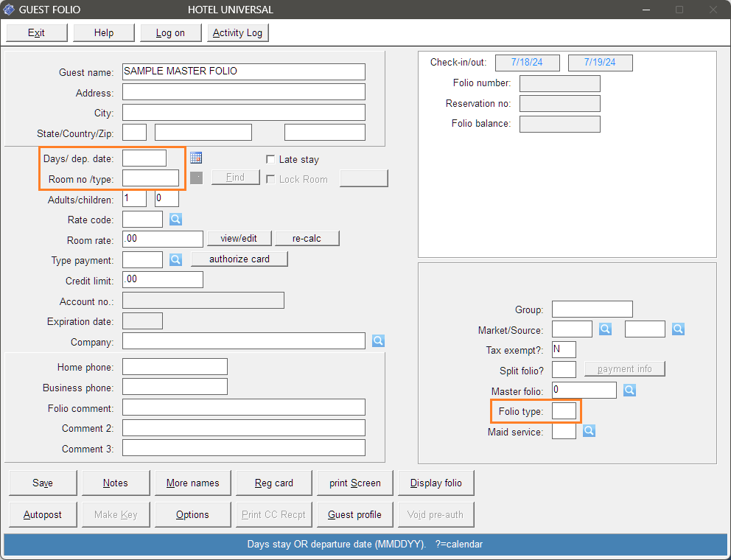
Task: Open the Help button
Action: [103, 32]
